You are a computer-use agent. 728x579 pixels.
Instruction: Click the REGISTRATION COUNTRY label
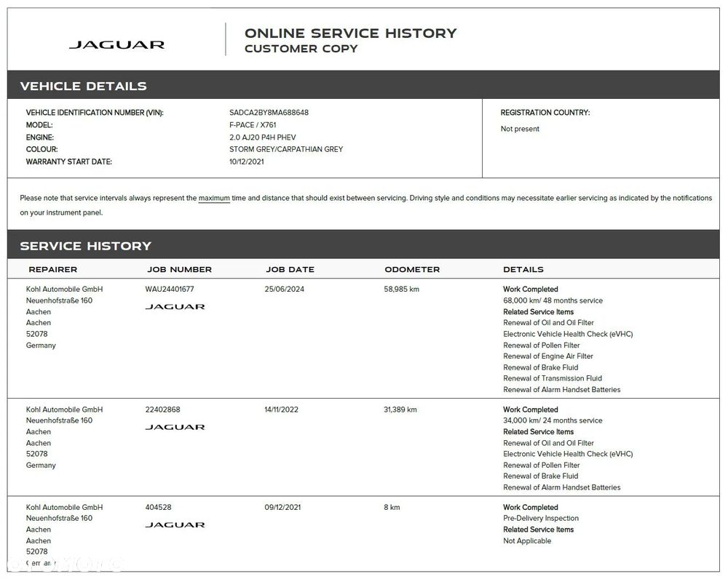pyautogui.click(x=545, y=113)
